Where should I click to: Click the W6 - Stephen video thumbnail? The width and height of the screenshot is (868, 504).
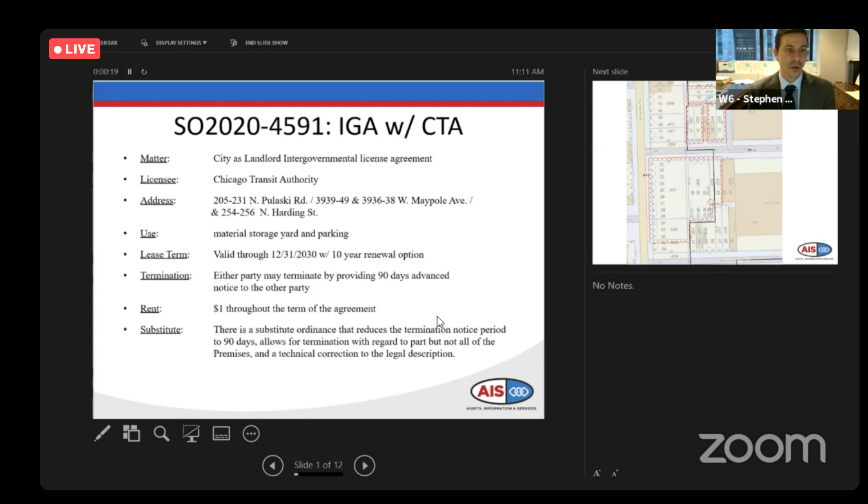click(787, 69)
